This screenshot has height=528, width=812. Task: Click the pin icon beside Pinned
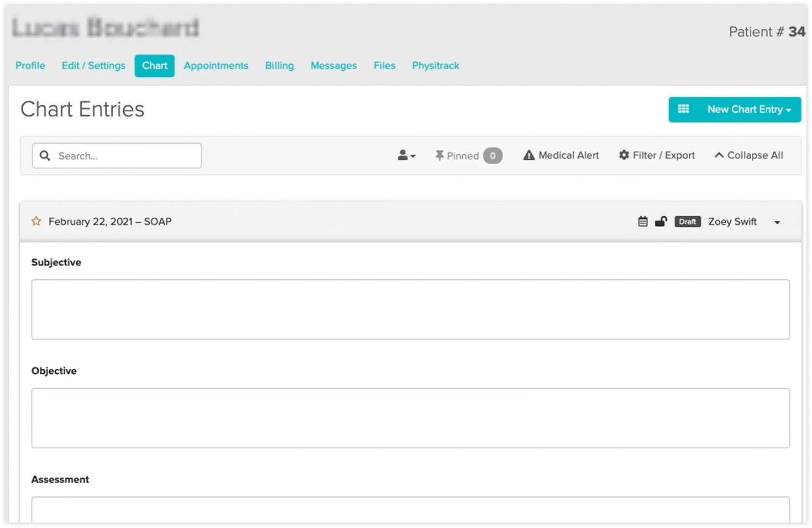(439, 155)
